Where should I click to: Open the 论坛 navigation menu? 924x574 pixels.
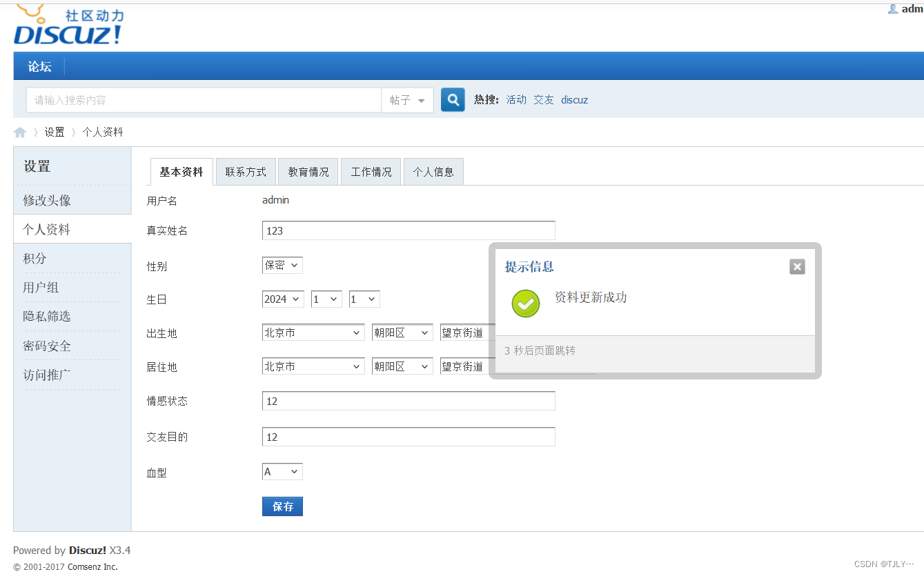click(39, 66)
